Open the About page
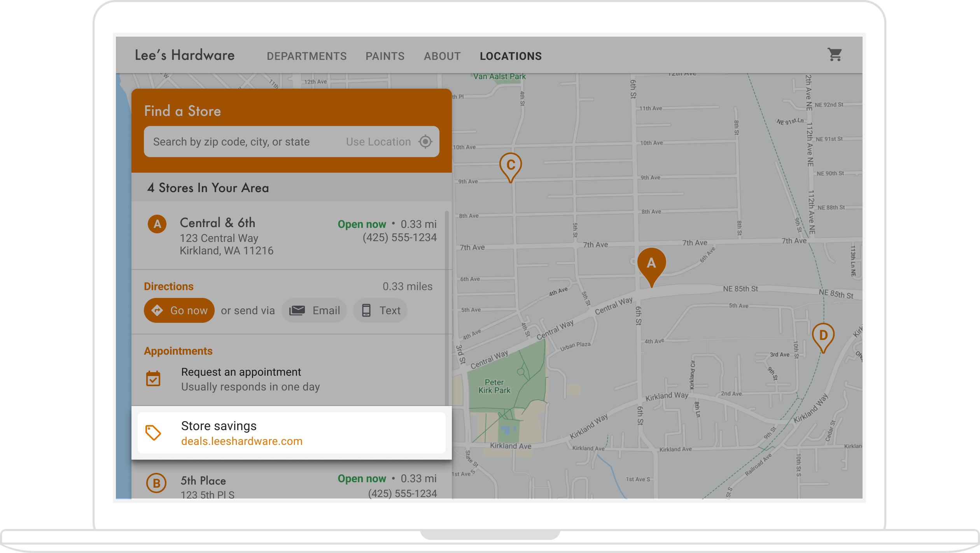This screenshot has width=980, height=553. click(x=442, y=56)
